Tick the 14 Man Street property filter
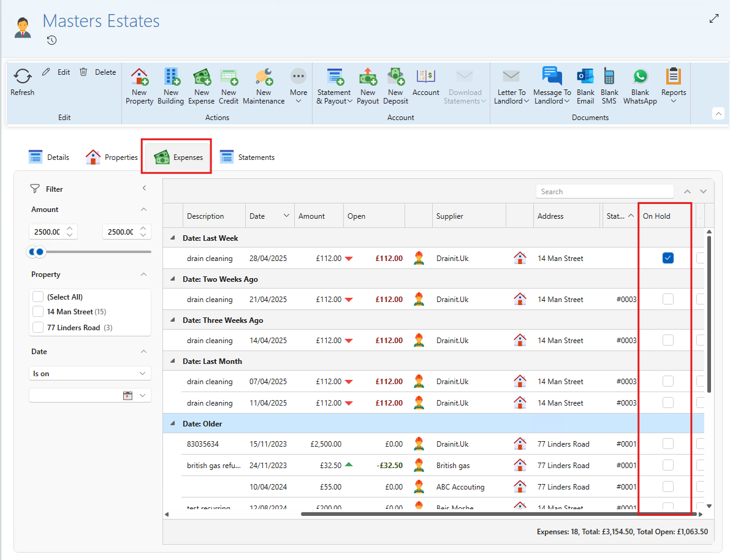 click(x=39, y=312)
